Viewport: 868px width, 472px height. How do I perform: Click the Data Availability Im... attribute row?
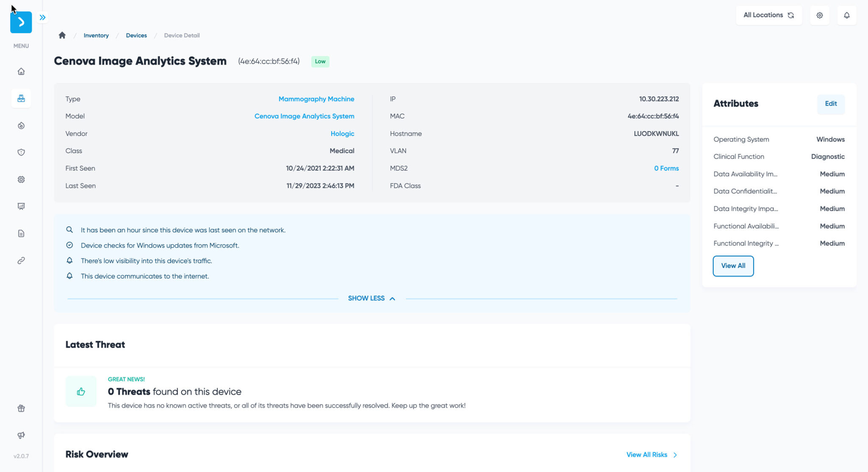[x=779, y=174]
